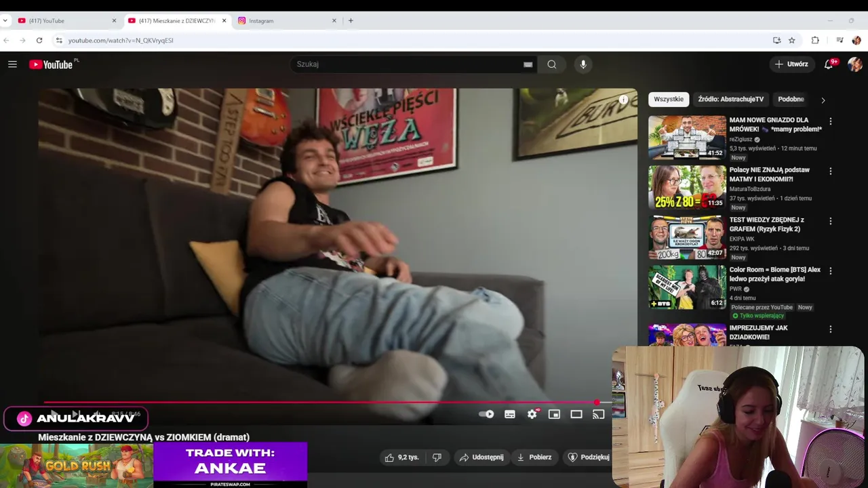Open YouTube notifications bell
Image resolution: width=868 pixels, height=488 pixels.
[829, 64]
